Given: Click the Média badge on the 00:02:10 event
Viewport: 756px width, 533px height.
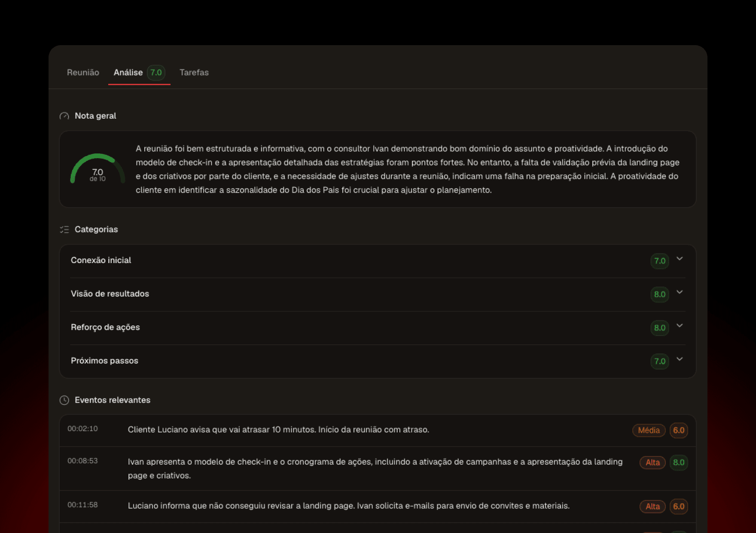Looking at the screenshot, I should (x=649, y=430).
